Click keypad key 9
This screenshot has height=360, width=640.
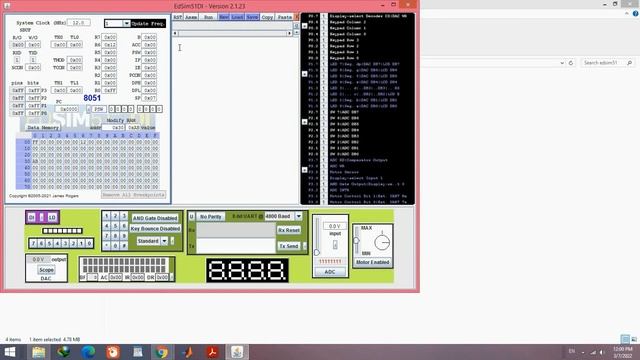[x=124, y=236]
